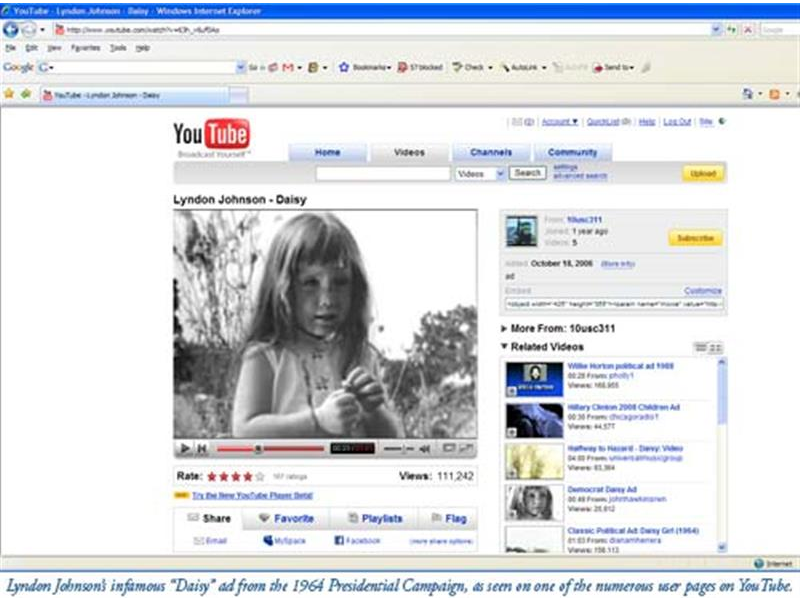
Task: Click the Facebook share icon
Action: coord(339,540)
